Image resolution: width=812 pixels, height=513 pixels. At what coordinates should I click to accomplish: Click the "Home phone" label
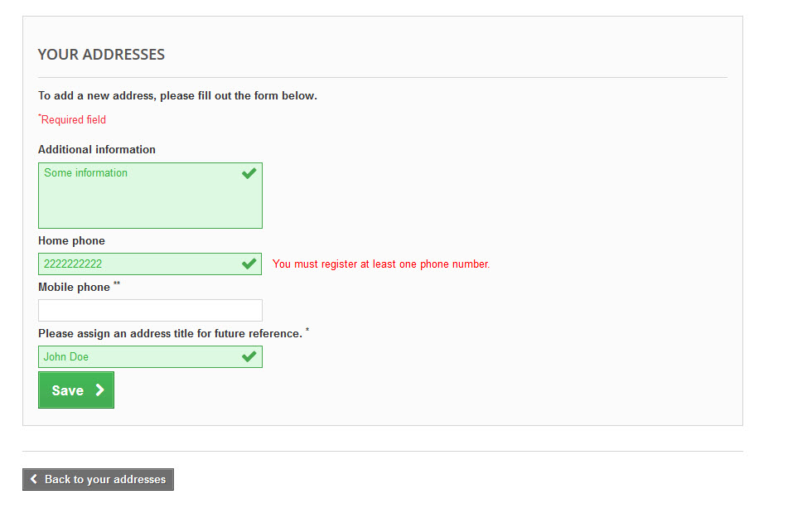(71, 241)
